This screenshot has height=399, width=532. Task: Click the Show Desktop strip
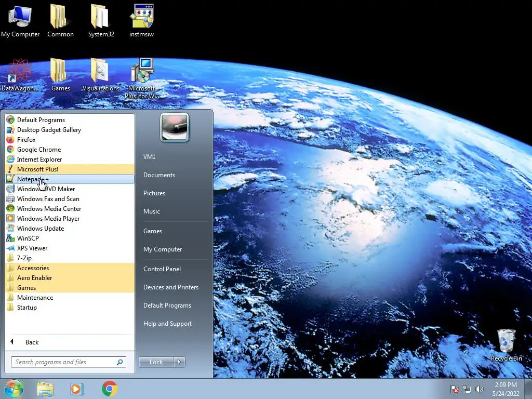[528, 389]
